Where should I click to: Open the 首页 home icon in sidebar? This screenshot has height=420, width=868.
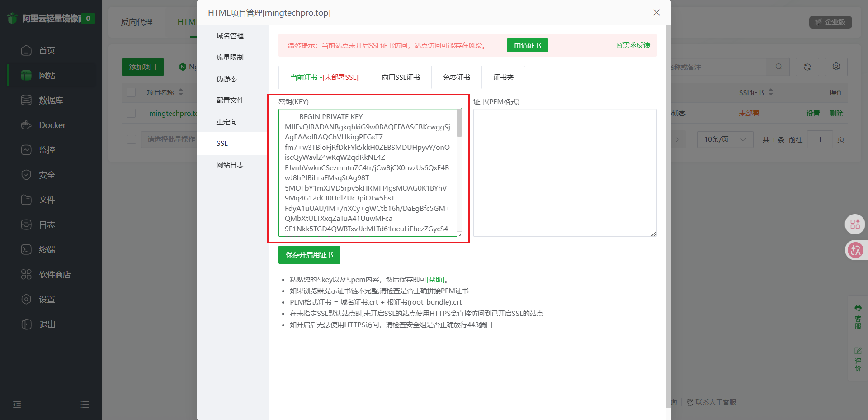(26, 50)
